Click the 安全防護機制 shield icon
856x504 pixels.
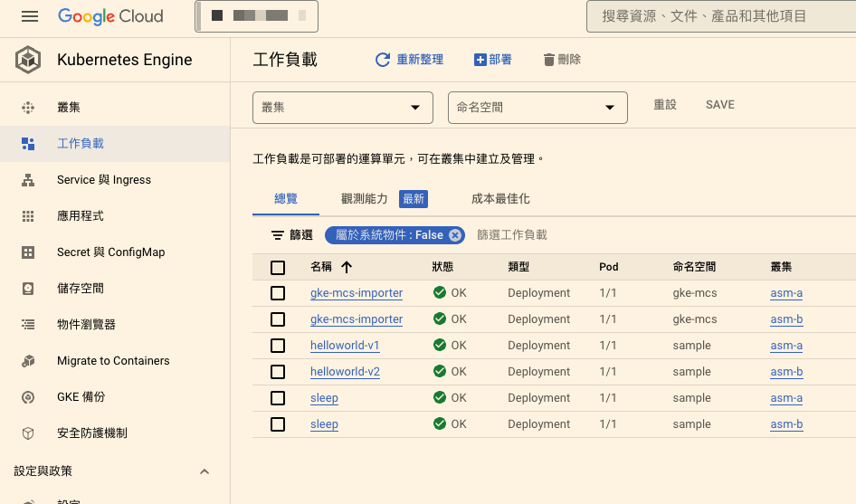[28, 433]
